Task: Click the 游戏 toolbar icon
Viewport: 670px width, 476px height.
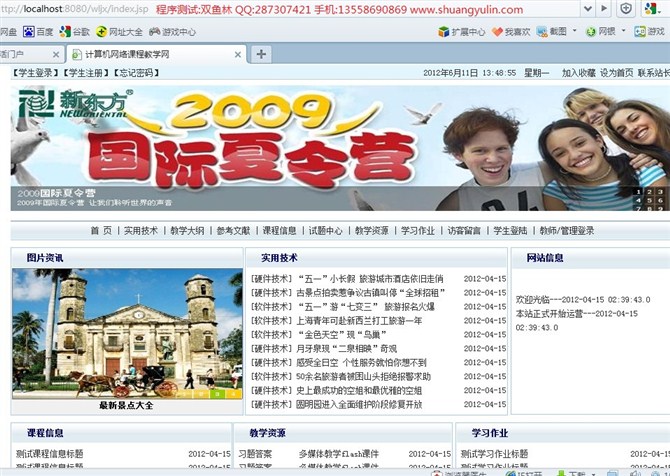Action: click(x=640, y=32)
